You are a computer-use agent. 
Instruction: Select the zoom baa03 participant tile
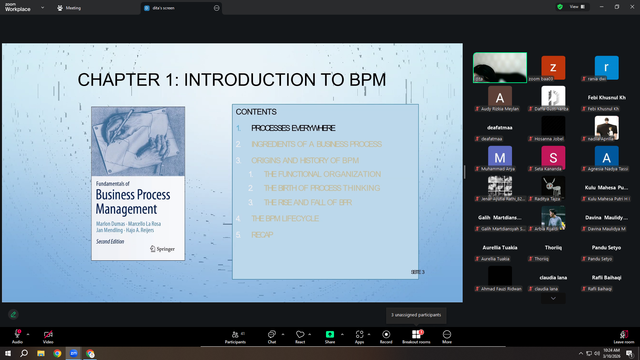[553, 68]
